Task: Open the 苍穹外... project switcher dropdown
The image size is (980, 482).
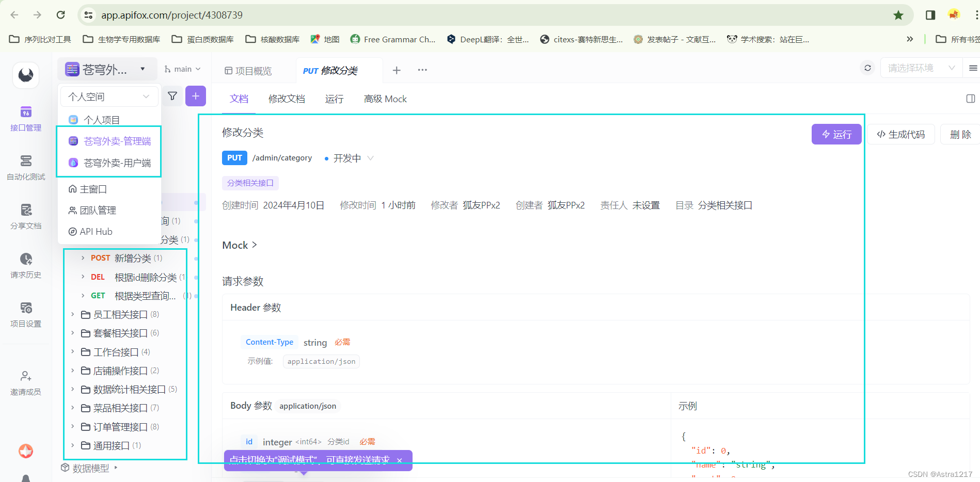Action: point(107,69)
